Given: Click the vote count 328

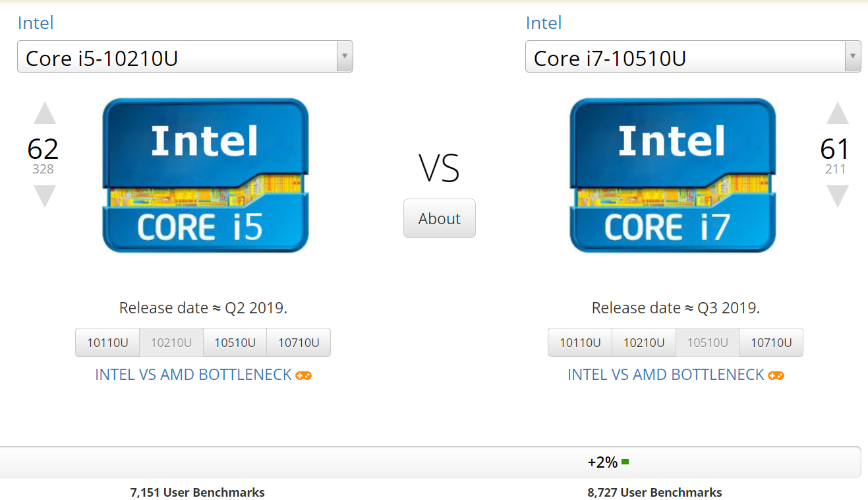Looking at the screenshot, I should [43, 170].
